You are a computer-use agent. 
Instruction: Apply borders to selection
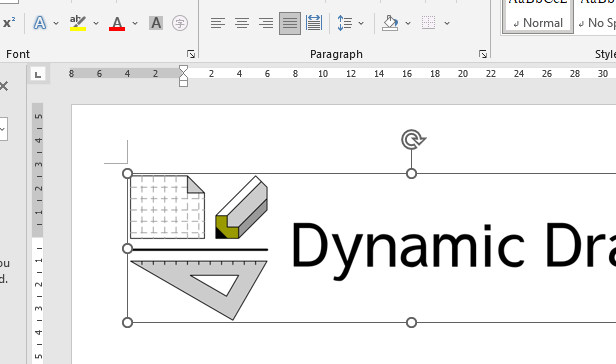point(428,23)
